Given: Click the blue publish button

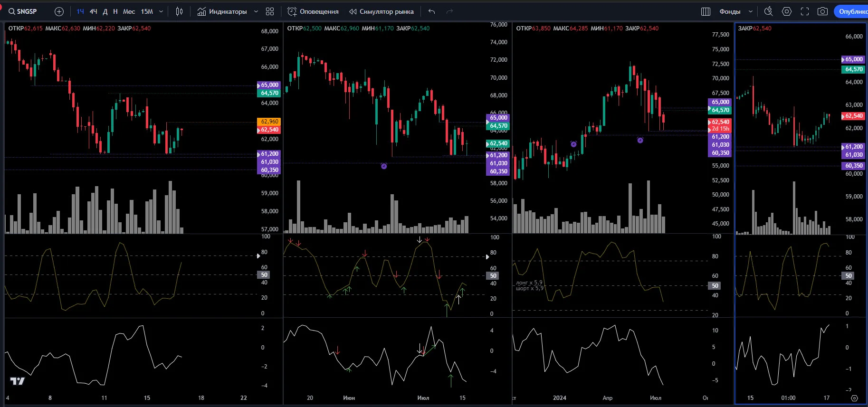Looking at the screenshot, I should pos(851,11).
